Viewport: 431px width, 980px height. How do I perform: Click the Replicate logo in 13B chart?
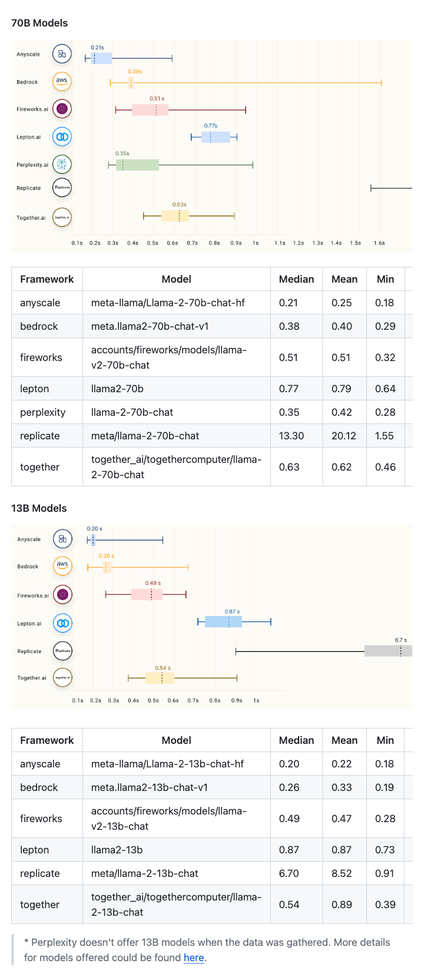tap(62, 651)
